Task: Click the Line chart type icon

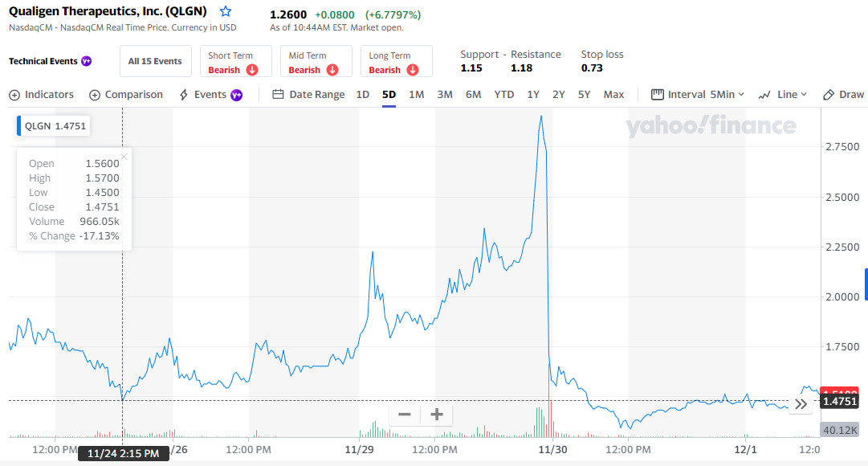Action: coord(764,96)
